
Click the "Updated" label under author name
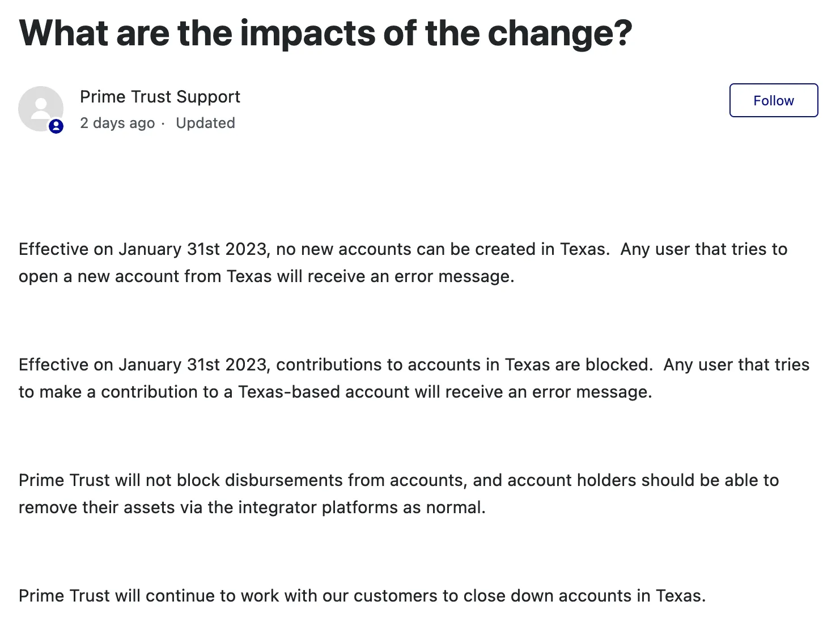coord(205,123)
